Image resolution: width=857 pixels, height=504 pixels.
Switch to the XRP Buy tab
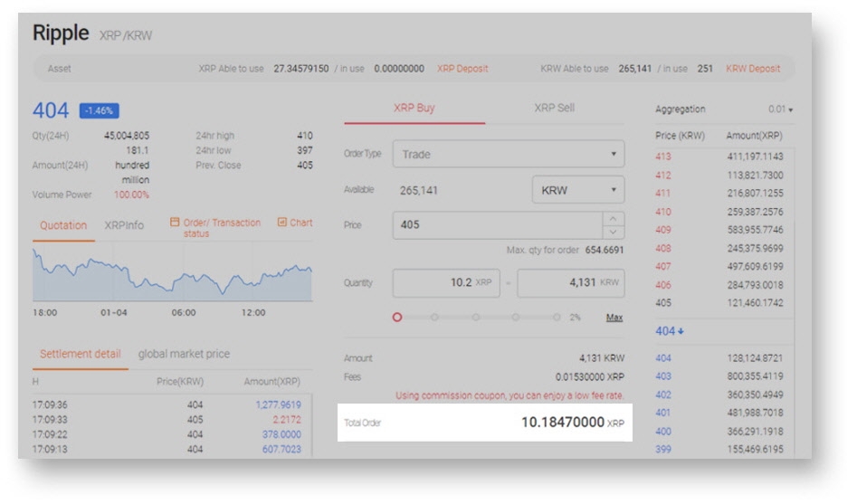(414, 108)
